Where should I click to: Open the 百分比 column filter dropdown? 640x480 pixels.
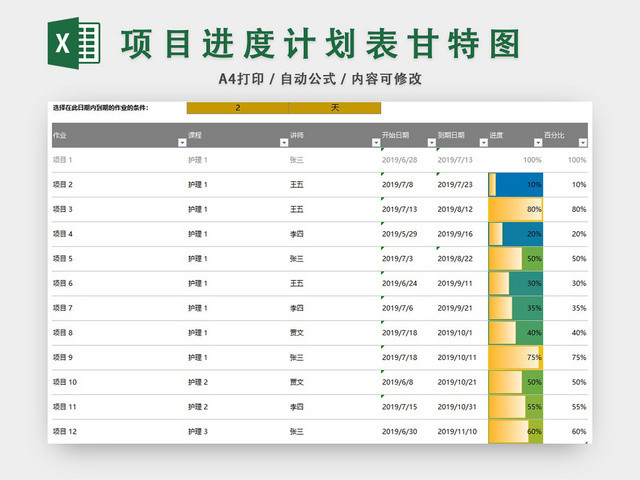coord(583,142)
